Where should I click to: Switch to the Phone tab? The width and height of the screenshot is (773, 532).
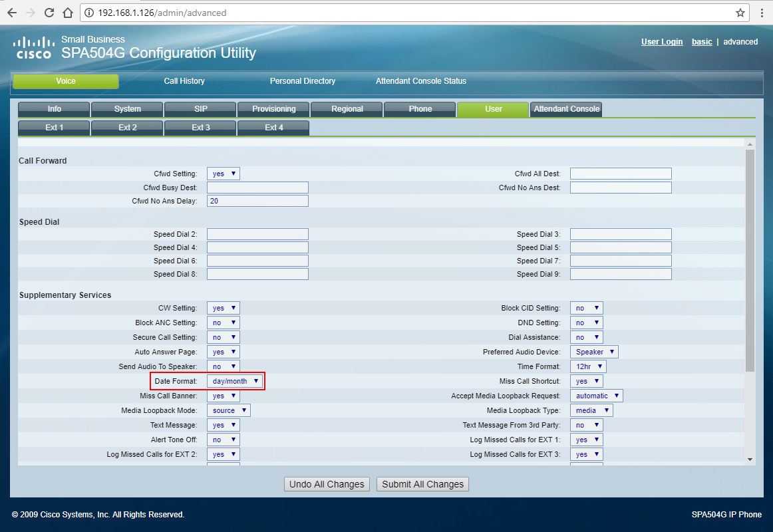(x=420, y=109)
